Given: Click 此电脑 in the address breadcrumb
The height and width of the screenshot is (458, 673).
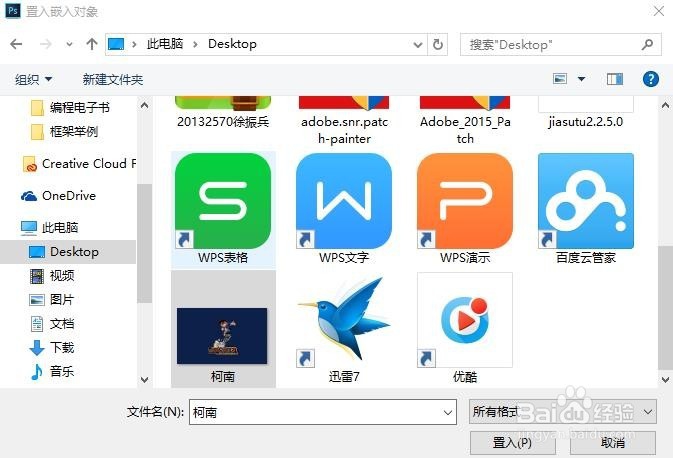Looking at the screenshot, I should click(165, 44).
